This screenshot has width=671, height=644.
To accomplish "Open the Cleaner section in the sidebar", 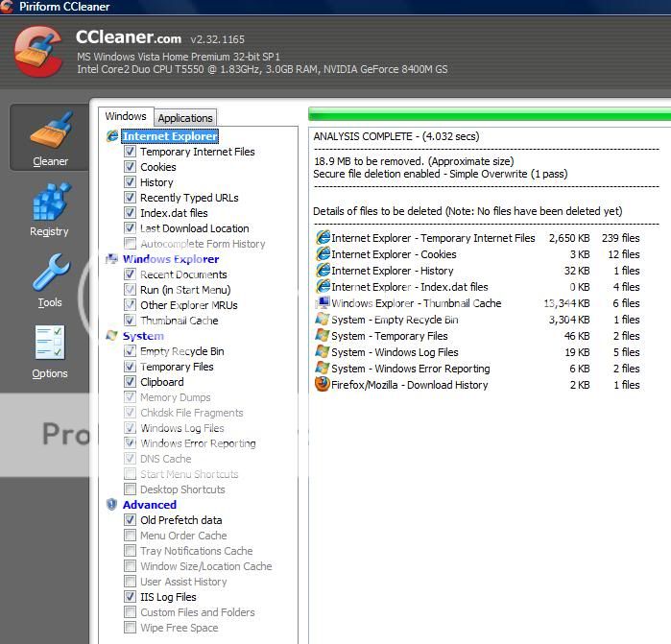I will click(50, 138).
